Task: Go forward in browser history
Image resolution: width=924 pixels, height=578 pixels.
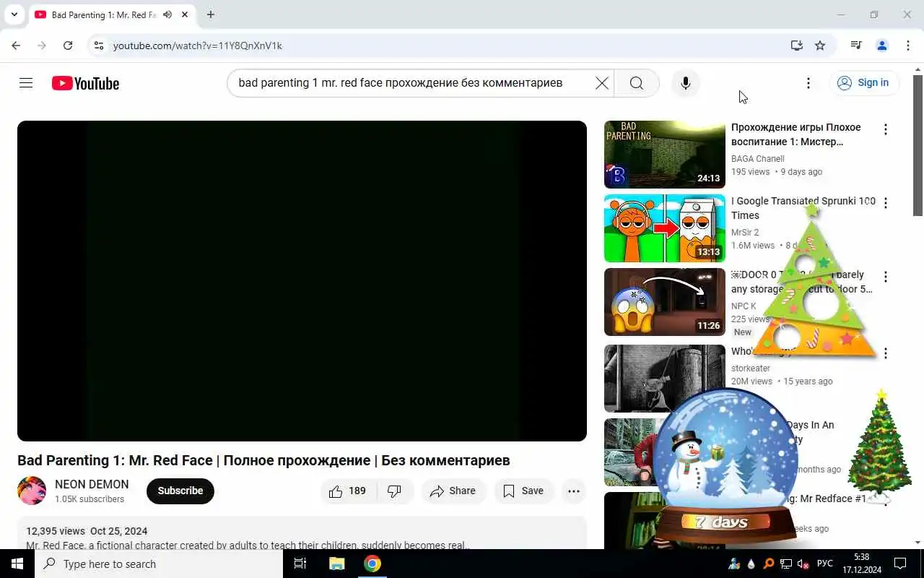Action: 42,46
